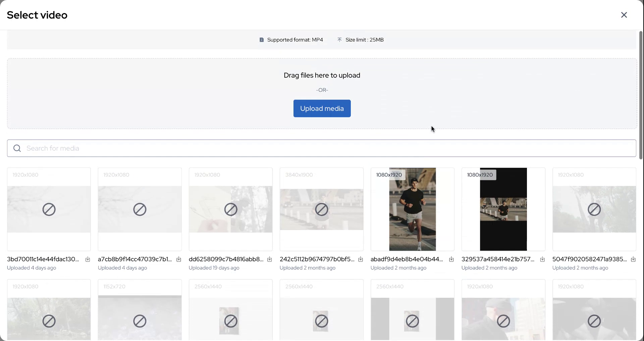Download video a7cb8b9f14cc47039c7b1
Image resolution: width=644 pixels, height=341 pixels.
pos(179,259)
